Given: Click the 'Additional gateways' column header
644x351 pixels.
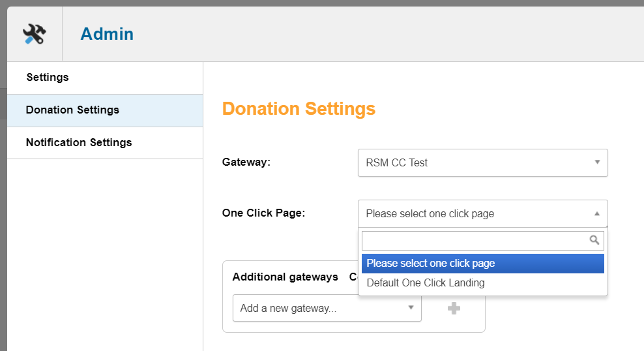Looking at the screenshot, I should [285, 277].
